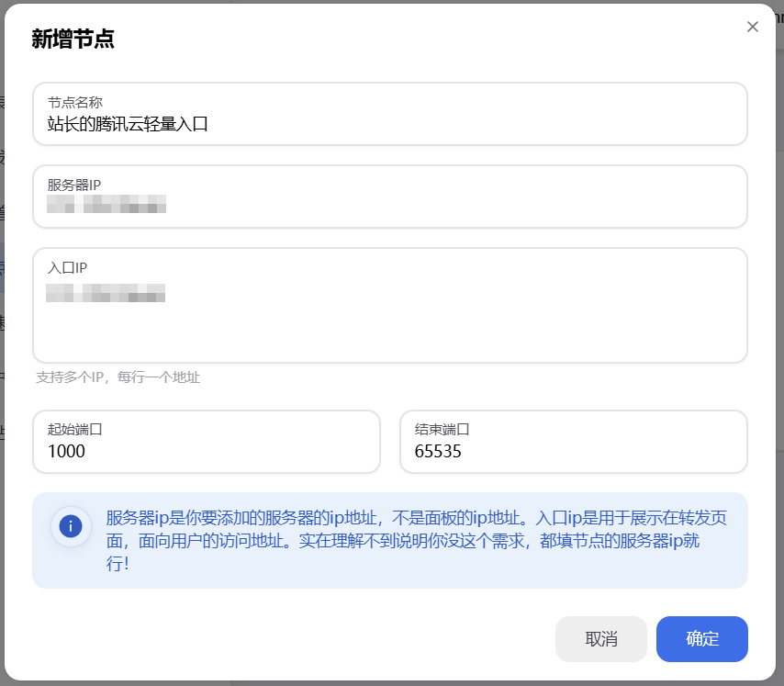Click the 结束端口 field showing 65535
This screenshot has width=784, height=686.
tap(574, 451)
